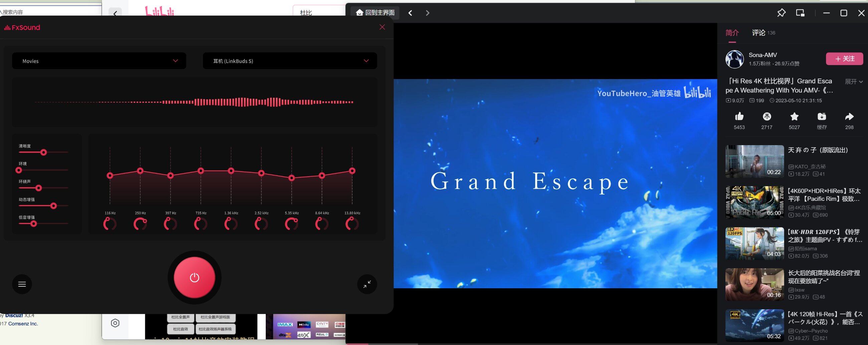Click the Comsenz Inc. link in background page

(23, 324)
